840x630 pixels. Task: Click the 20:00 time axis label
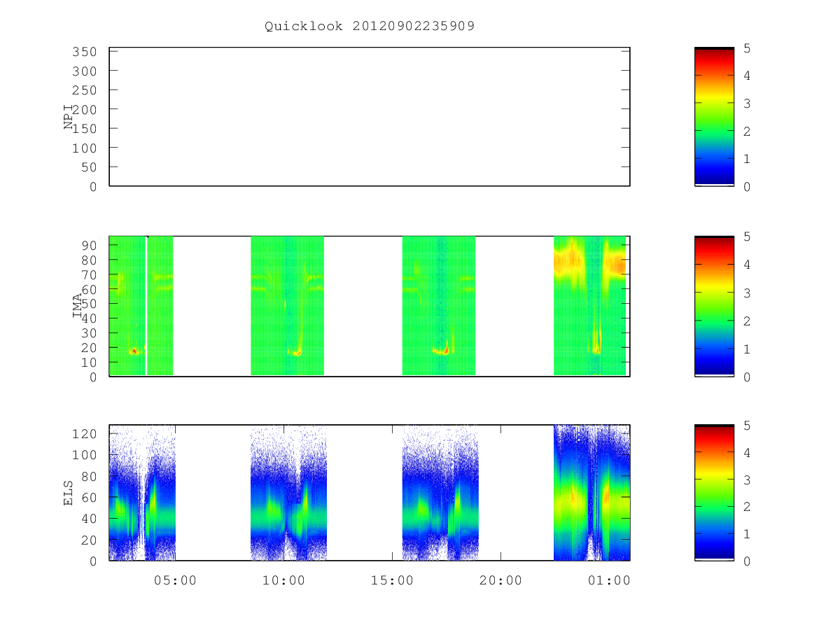pyautogui.click(x=500, y=580)
